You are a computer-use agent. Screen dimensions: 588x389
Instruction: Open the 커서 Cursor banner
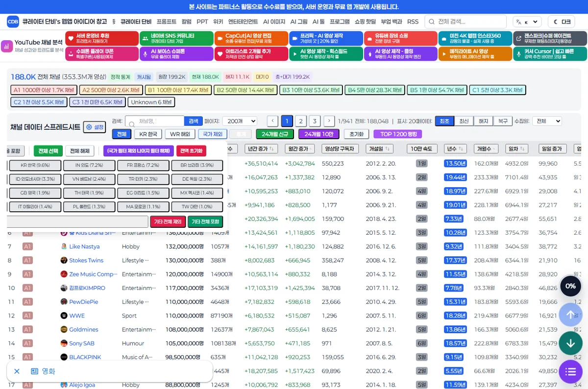point(550,54)
